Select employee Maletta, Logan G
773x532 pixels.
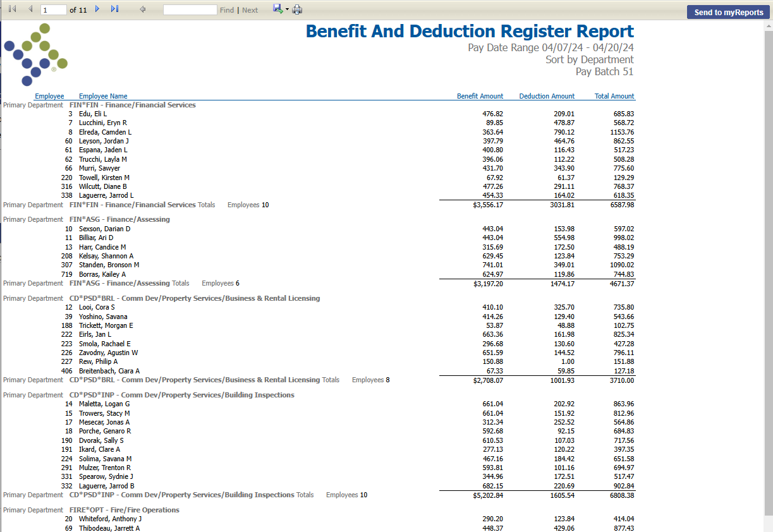pyautogui.click(x=104, y=404)
